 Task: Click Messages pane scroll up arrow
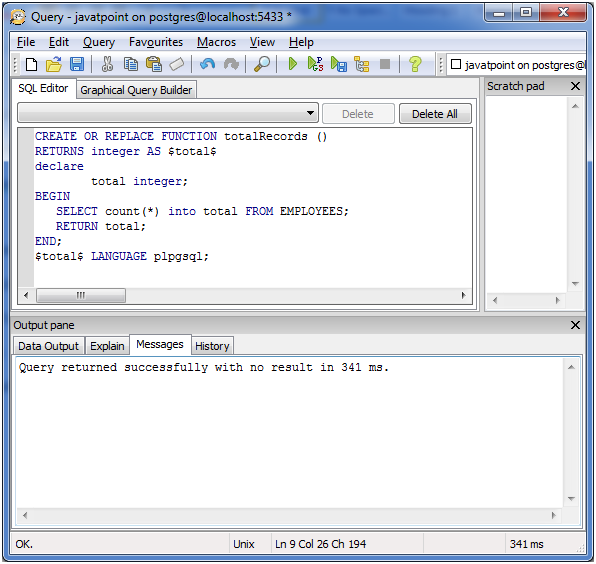571,367
